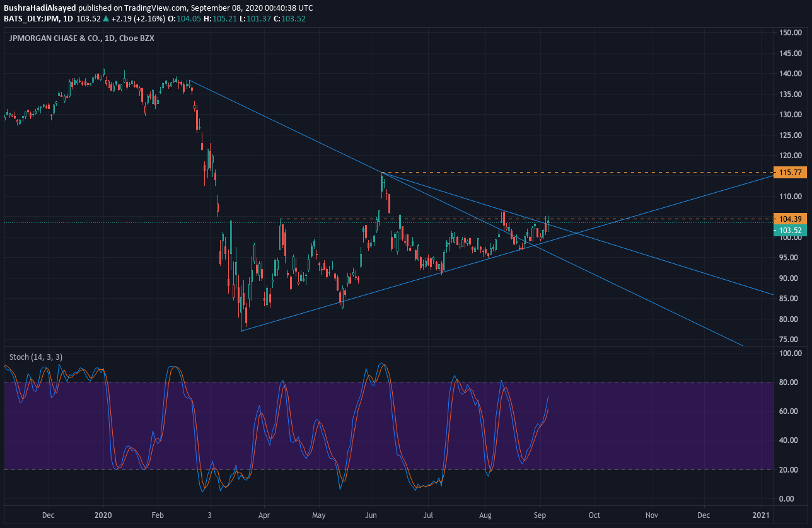This screenshot has width=812, height=528.
Task: Click the orange 104.39 price label
Action: (790, 219)
